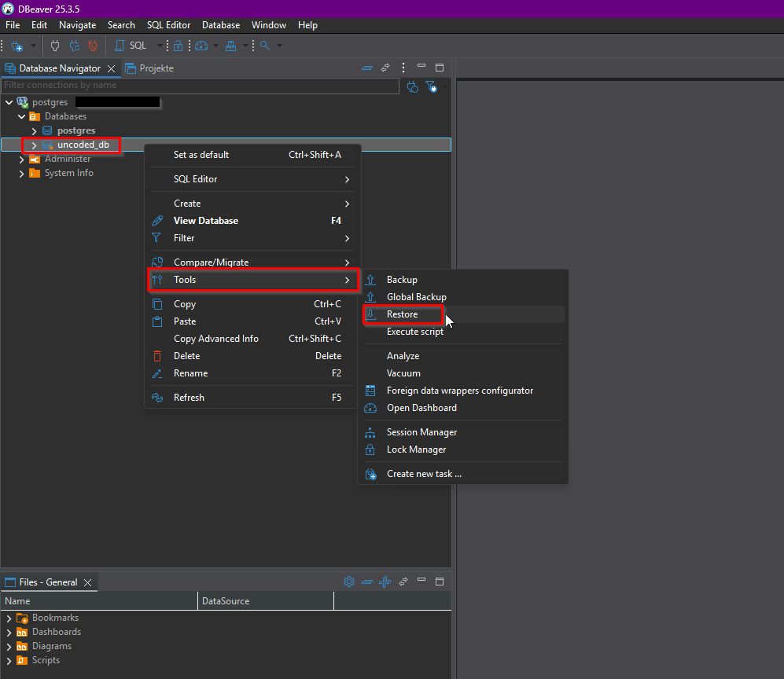
Task: Expand the uncoded_db tree node
Action: point(34,145)
